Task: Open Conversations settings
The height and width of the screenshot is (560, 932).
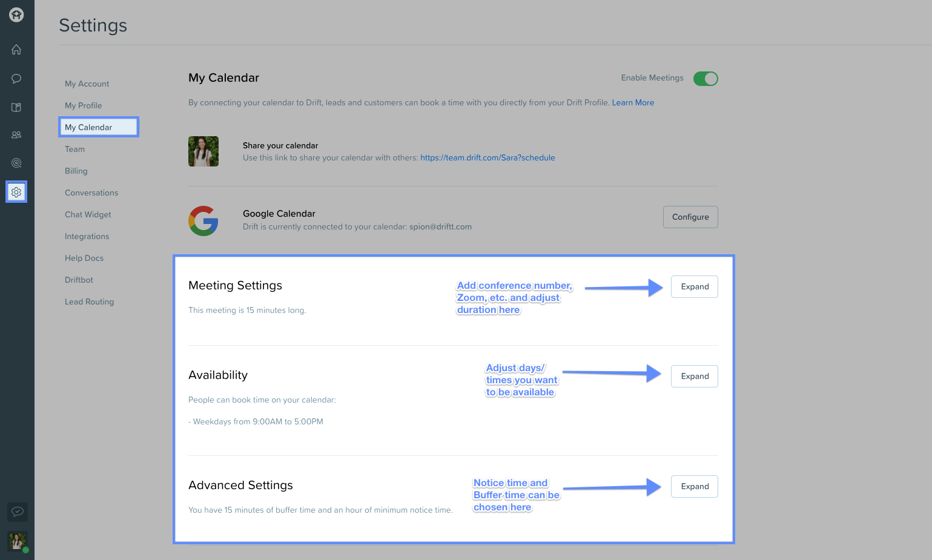Action: pyautogui.click(x=91, y=193)
